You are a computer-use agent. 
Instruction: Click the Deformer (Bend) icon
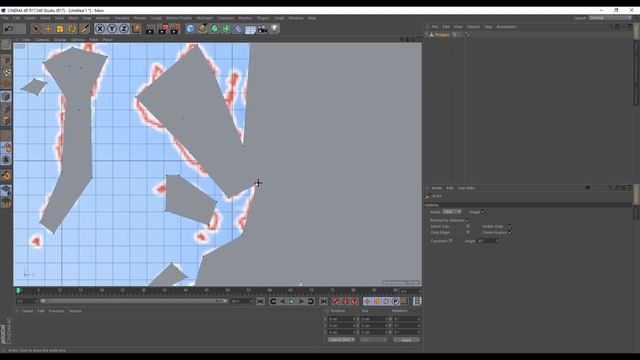[238, 29]
